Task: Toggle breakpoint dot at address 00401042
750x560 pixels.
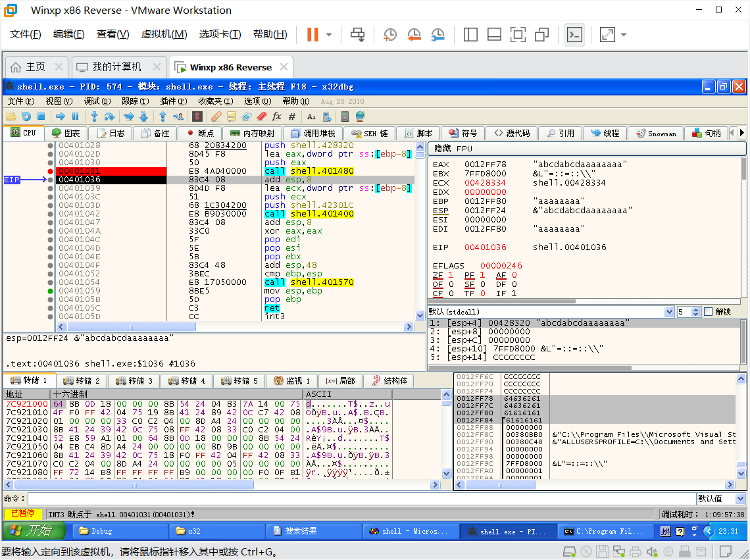Action: [50, 213]
